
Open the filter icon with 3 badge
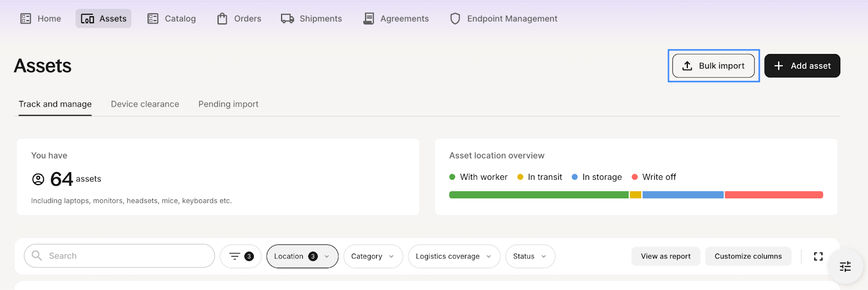click(241, 256)
